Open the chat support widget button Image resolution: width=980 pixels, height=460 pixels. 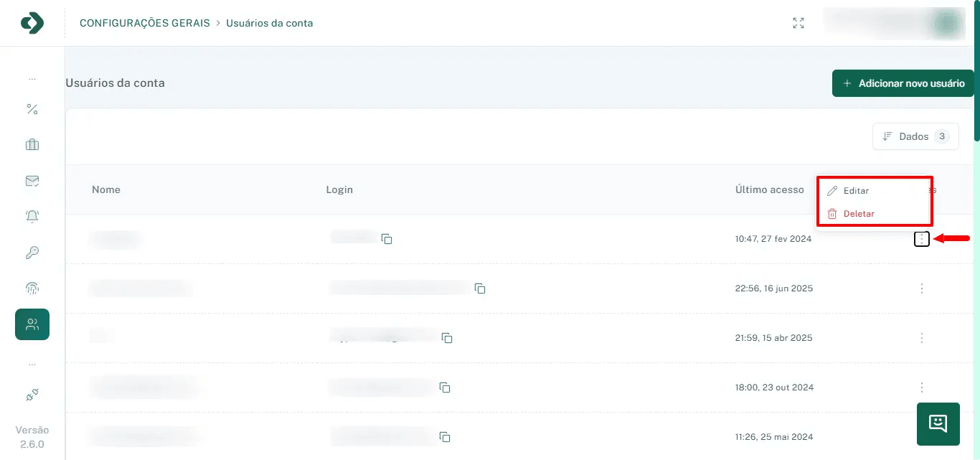click(x=938, y=423)
